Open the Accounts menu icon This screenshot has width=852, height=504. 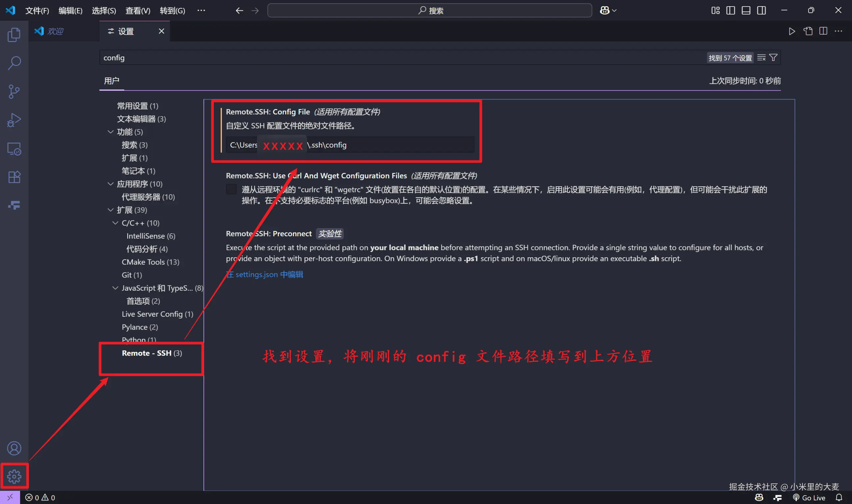pyautogui.click(x=14, y=448)
